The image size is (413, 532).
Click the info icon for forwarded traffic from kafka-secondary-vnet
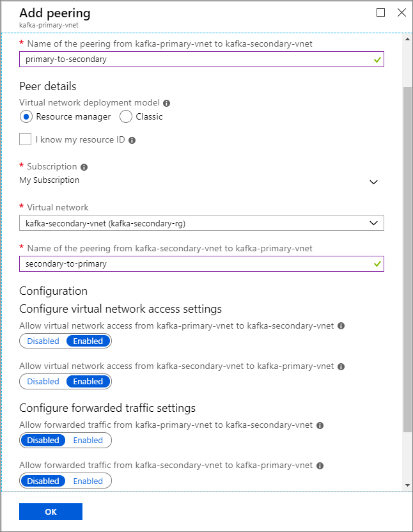(x=319, y=465)
